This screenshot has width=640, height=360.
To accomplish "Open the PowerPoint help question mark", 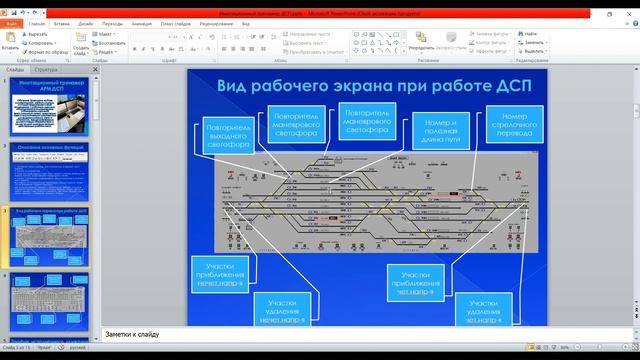I will click(x=636, y=24).
